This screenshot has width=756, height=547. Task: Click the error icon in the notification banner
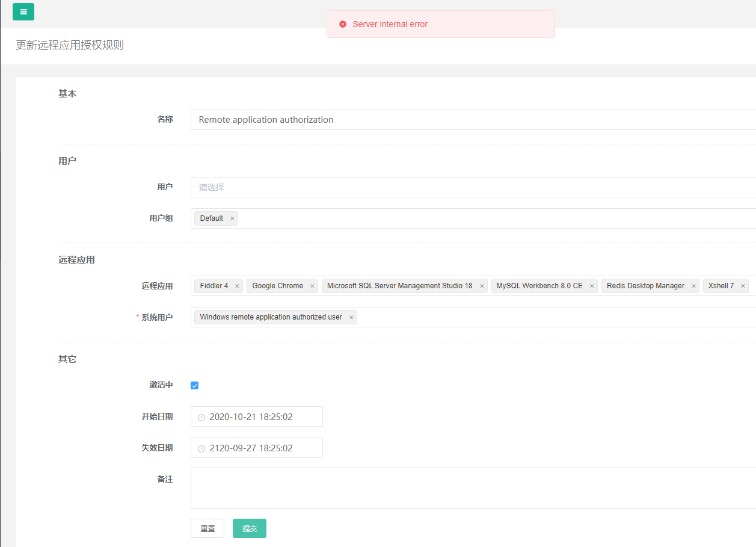tap(343, 24)
